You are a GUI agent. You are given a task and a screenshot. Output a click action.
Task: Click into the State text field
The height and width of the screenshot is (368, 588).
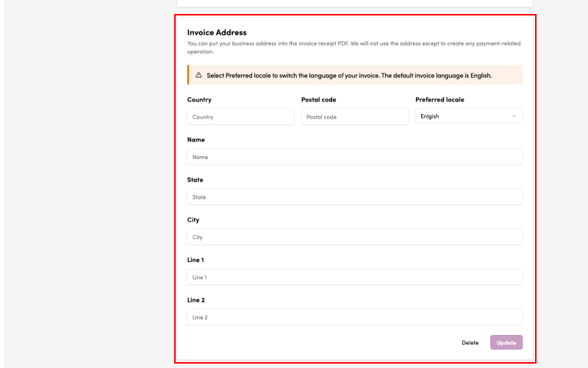(x=355, y=197)
